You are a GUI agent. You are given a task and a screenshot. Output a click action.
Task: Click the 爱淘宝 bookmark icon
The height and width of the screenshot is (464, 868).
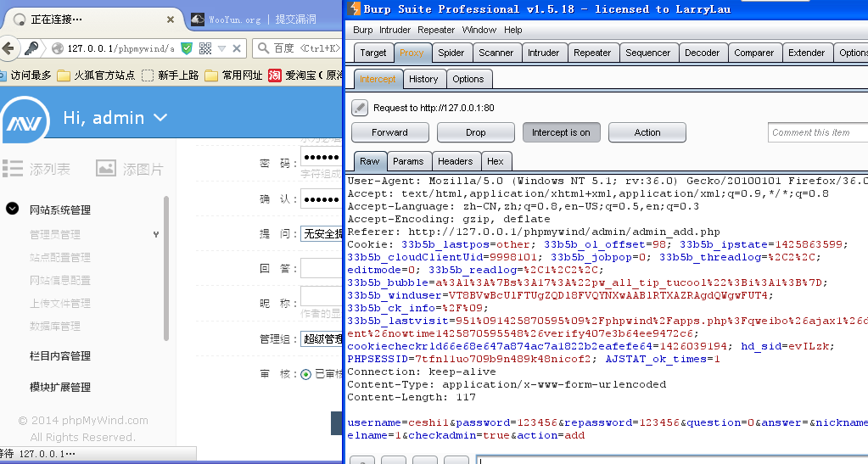tap(275, 75)
